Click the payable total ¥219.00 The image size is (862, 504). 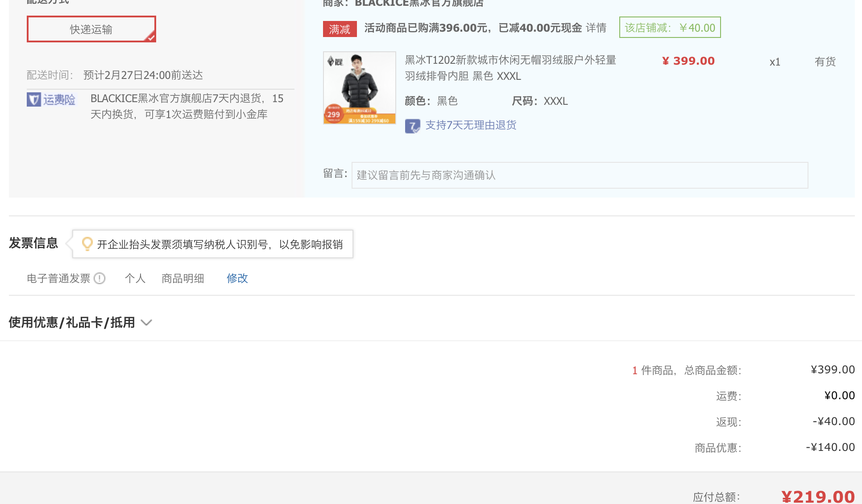point(818,496)
